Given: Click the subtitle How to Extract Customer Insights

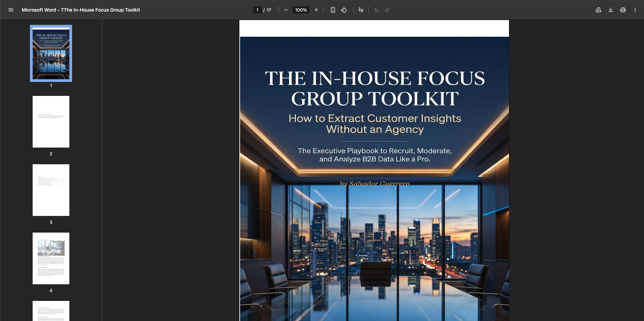Looking at the screenshot, I should click(375, 118).
